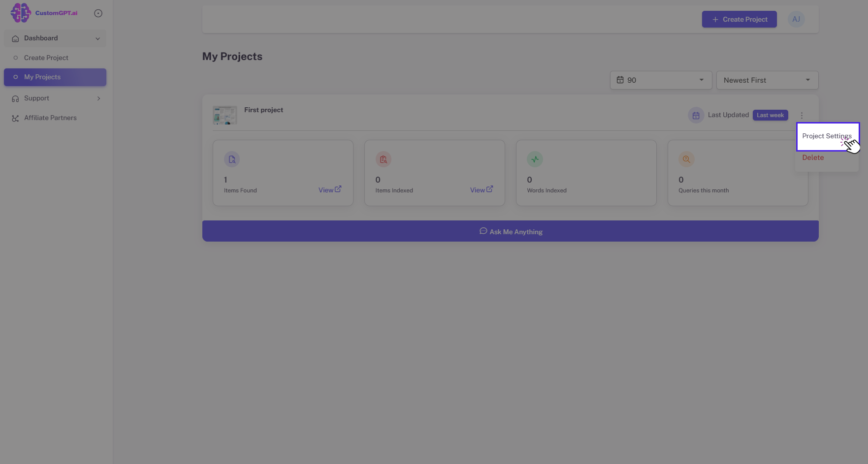
Task: View the Items Indexed list
Action: (482, 190)
